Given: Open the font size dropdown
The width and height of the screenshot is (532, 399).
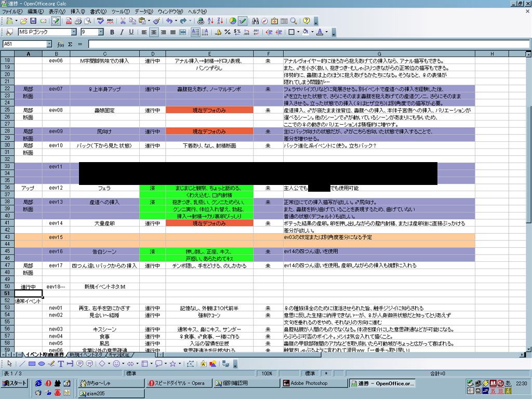Looking at the screenshot, I should click(101, 32).
